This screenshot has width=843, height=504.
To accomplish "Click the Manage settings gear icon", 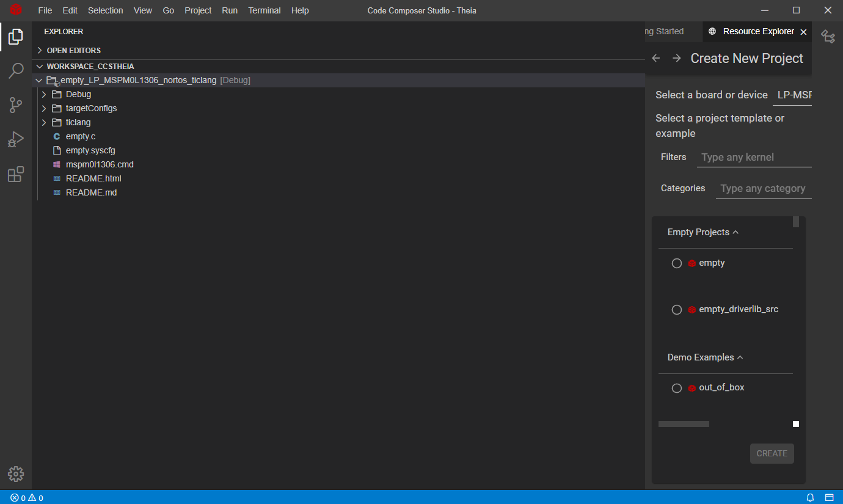I will [16, 474].
